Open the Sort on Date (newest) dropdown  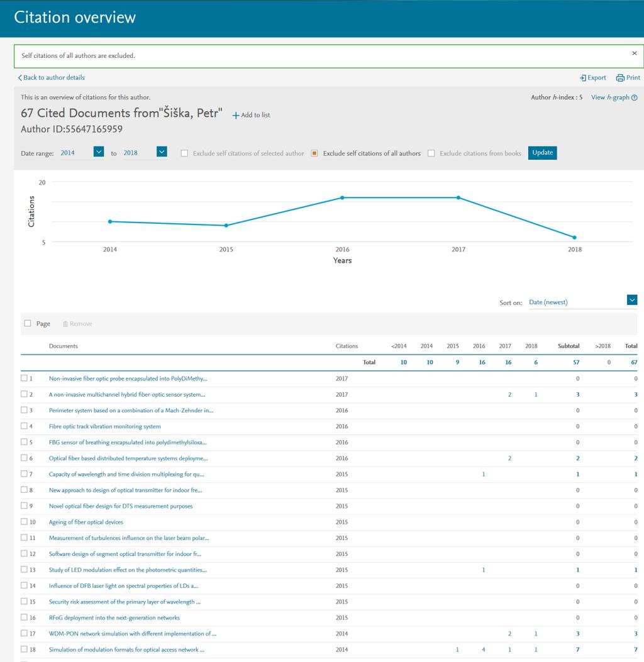[632, 300]
